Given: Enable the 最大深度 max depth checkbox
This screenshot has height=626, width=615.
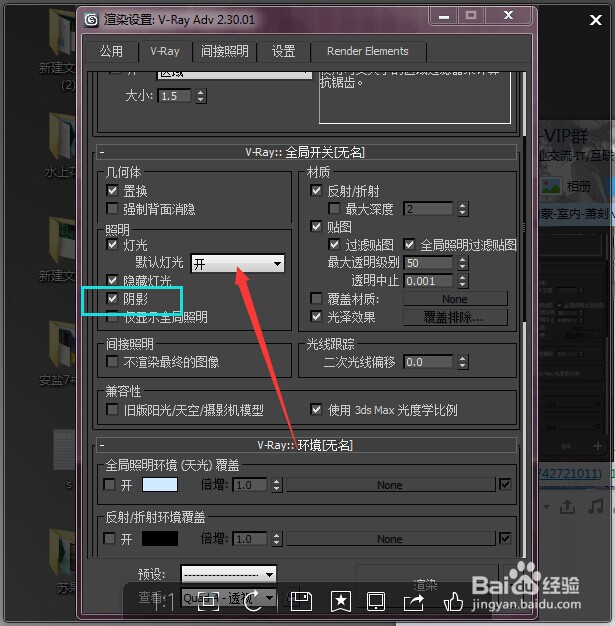Looking at the screenshot, I should pyautogui.click(x=334, y=208).
